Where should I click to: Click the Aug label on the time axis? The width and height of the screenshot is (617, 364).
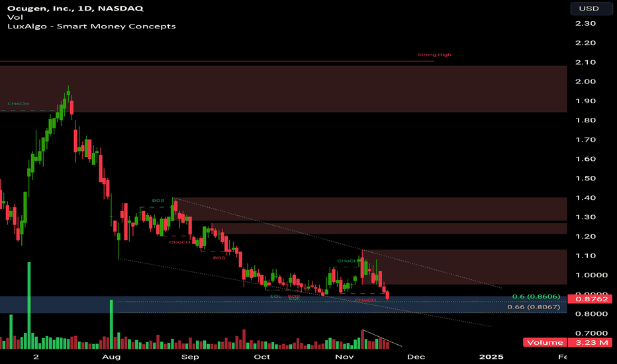[111, 357]
